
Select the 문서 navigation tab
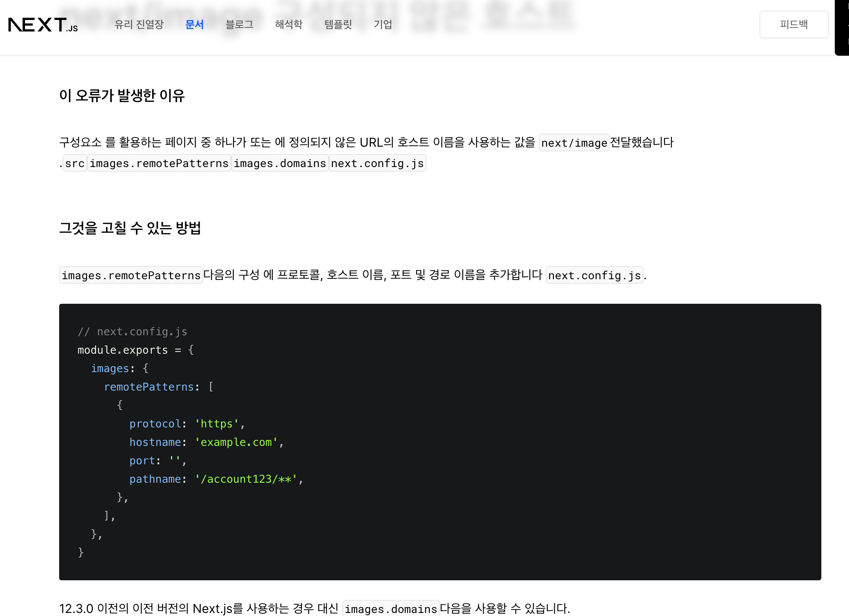coord(194,25)
